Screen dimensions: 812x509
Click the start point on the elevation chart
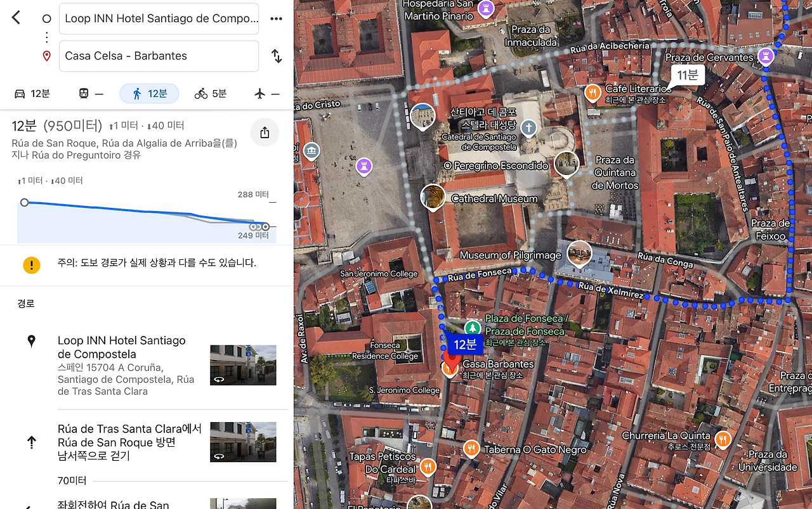pyautogui.click(x=24, y=202)
